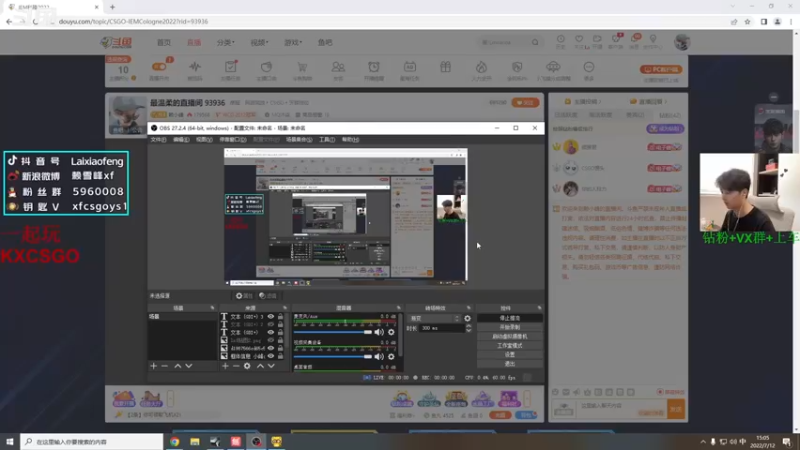Pop out the controls dock panel

click(539, 308)
